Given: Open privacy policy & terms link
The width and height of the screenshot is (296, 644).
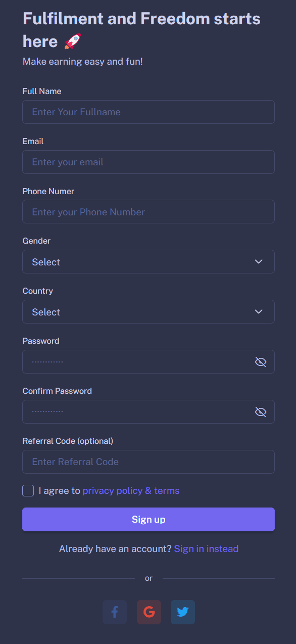Looking at the screenshot, I should 131,491.
